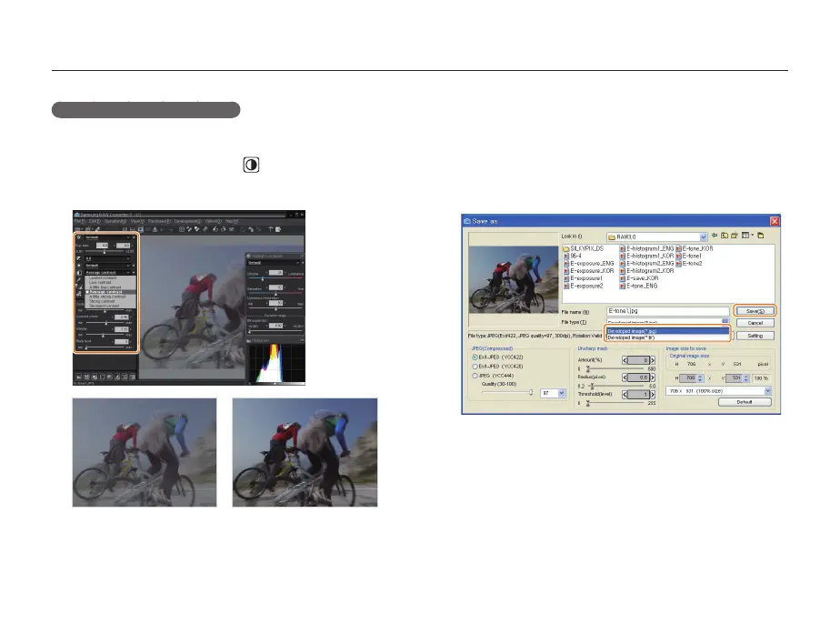Open the File type dropdown arrow
The width and height of the screenshot is (840, 634).
coord(725,321)
